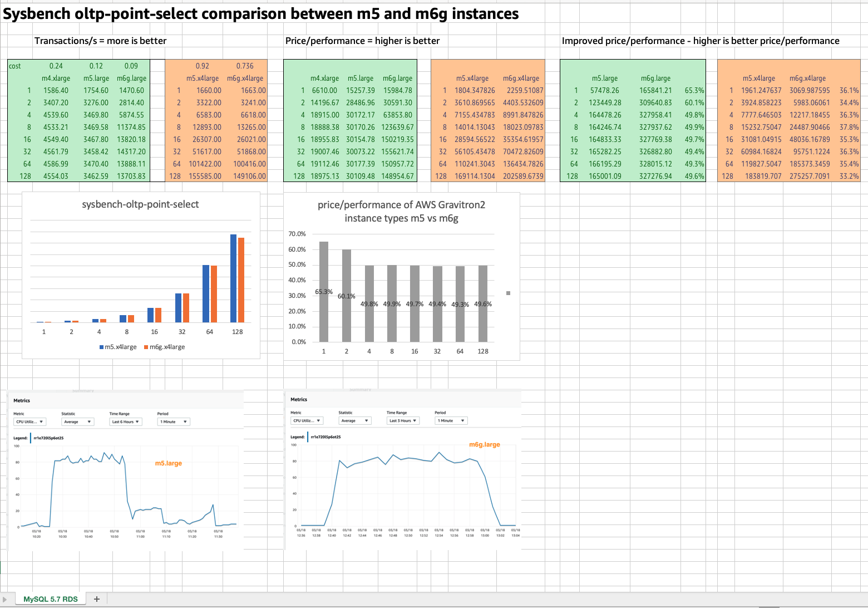Select the MySQL 5.7 RDS sheet tab

click(51, 599)
